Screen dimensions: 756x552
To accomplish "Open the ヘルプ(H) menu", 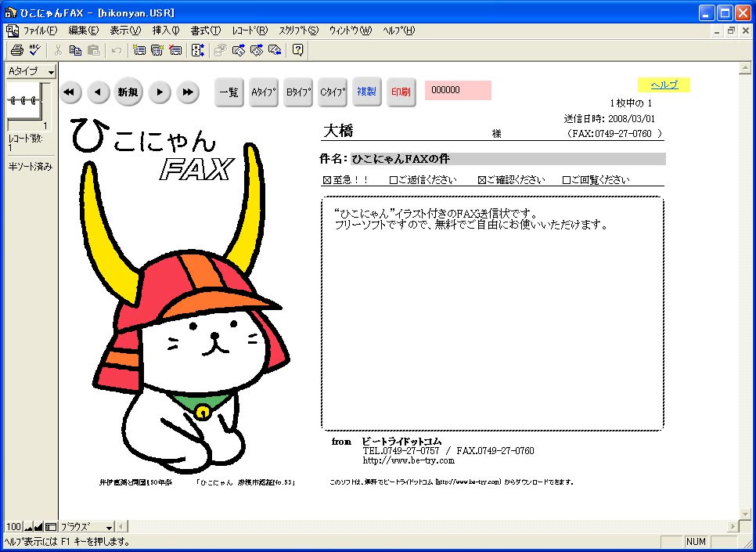I will point(398,31).
